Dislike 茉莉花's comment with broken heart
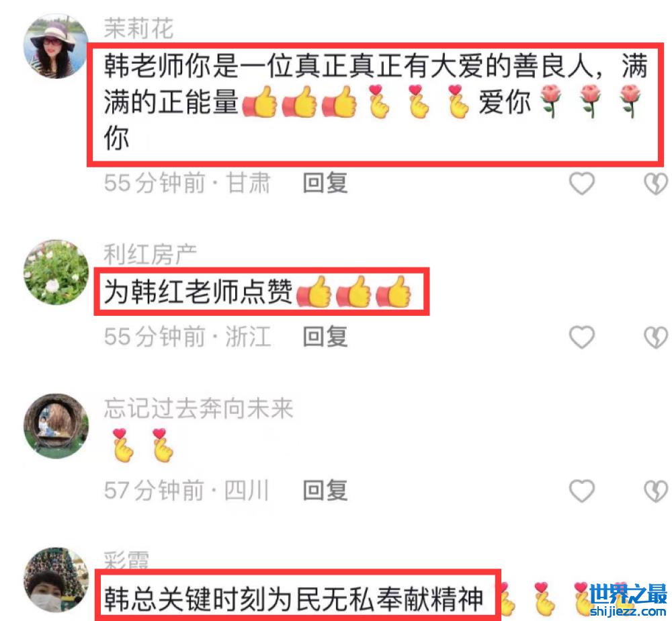672x621 pixels. click(x=656, y=184)
